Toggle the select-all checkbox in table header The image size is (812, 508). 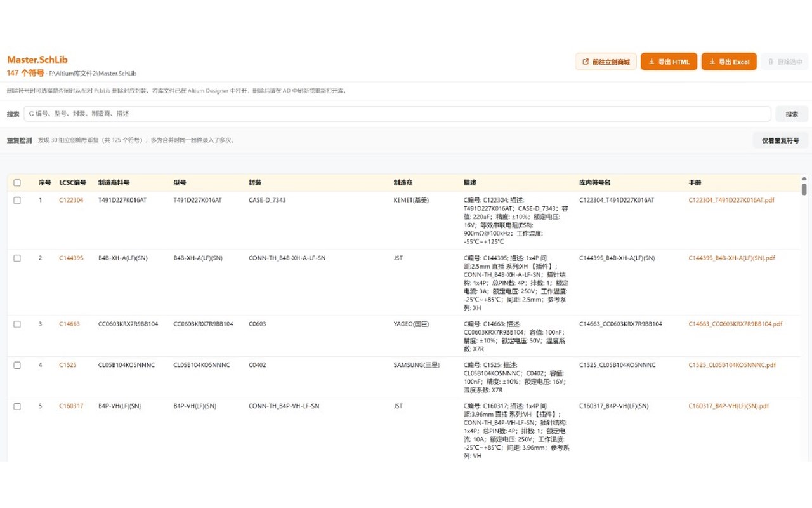[x=17, y=183]
